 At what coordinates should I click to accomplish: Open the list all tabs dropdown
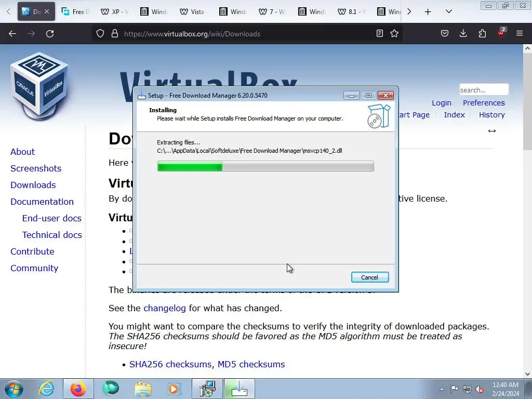tap(448, 11)
